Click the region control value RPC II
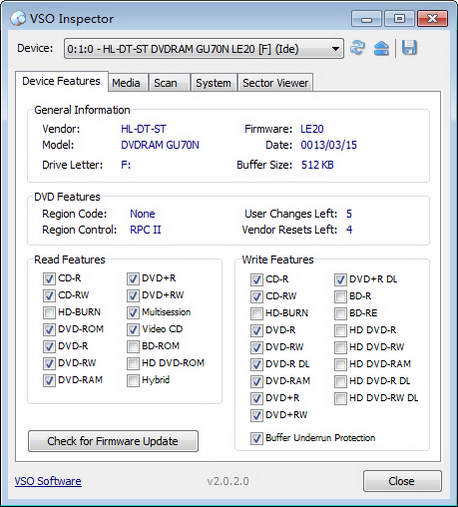Image resolution: width=458 pixels, height=507 pixels. (x=145, y=230)
